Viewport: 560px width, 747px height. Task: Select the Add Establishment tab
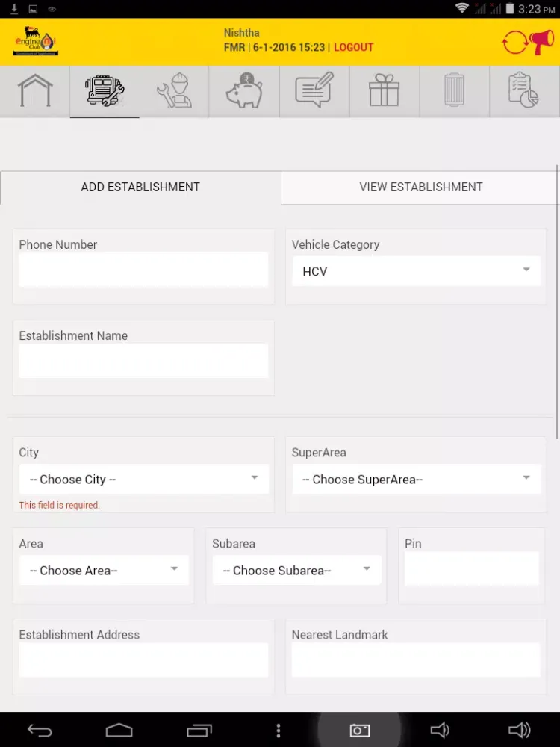140,187
